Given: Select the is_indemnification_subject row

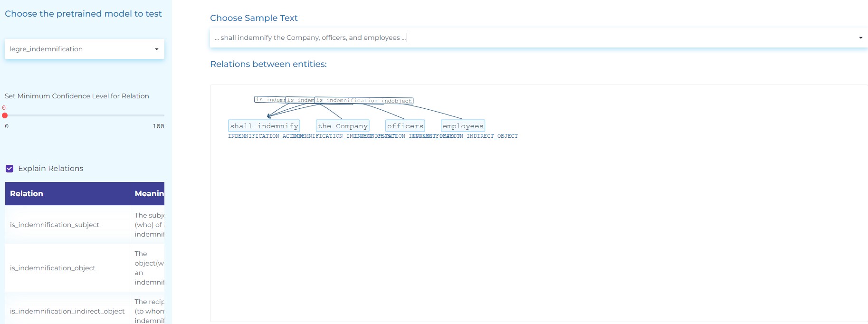Looking at the screenshot, I should [x=85, y=225].
